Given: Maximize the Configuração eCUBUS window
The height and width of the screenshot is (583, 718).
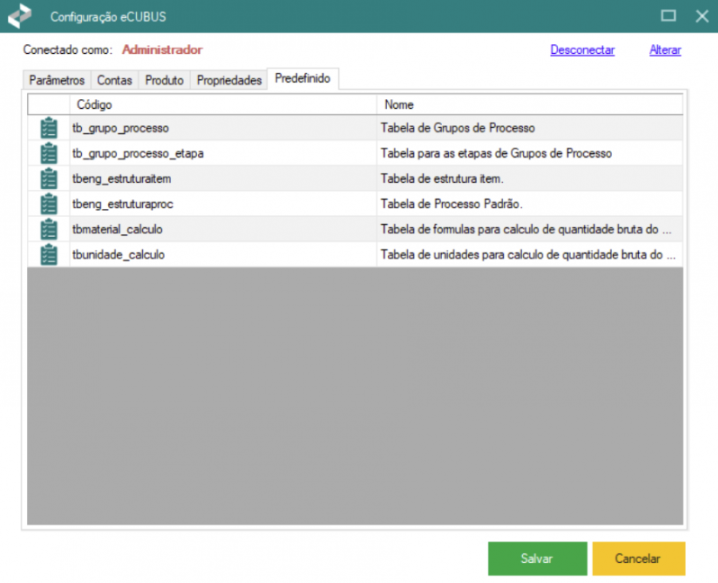Looking at the screenshot, I should pos(667,16).
